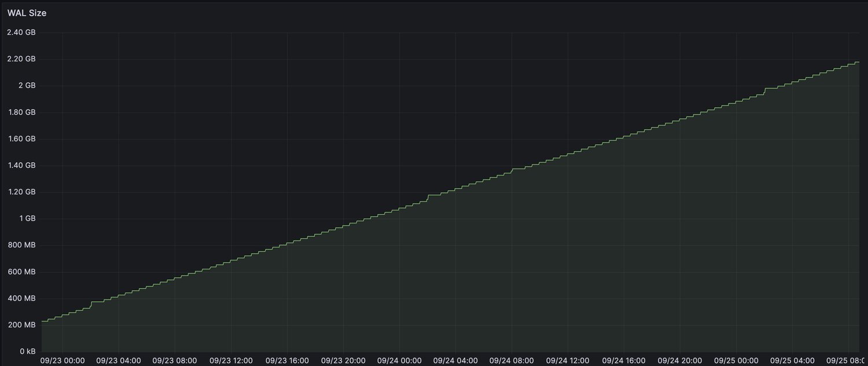Click the 200 MB y-axis label

22,325
